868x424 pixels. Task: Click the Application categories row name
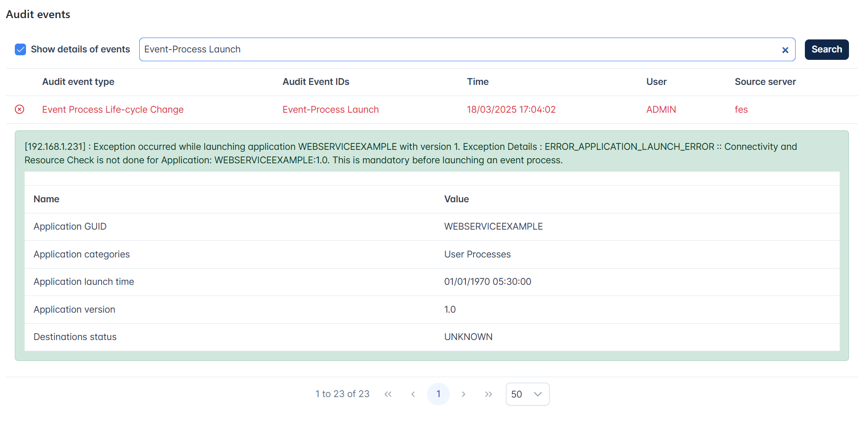coord(82,254)
